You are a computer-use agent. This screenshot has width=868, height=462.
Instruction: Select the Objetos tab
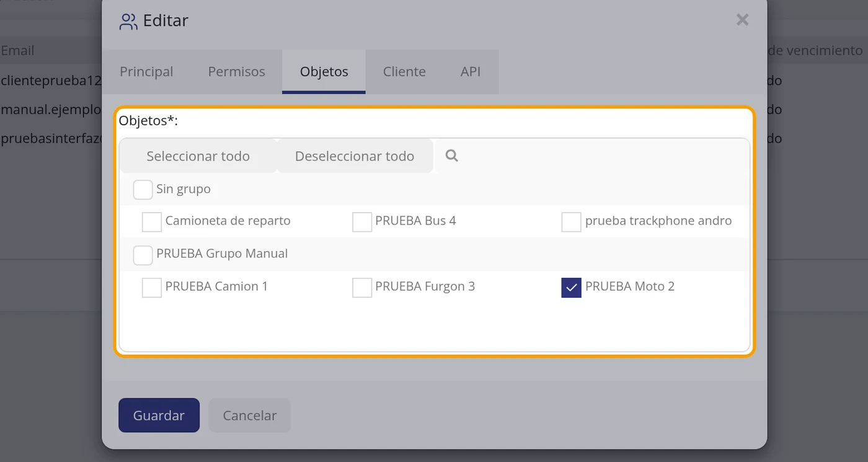(x=324, y=71)
